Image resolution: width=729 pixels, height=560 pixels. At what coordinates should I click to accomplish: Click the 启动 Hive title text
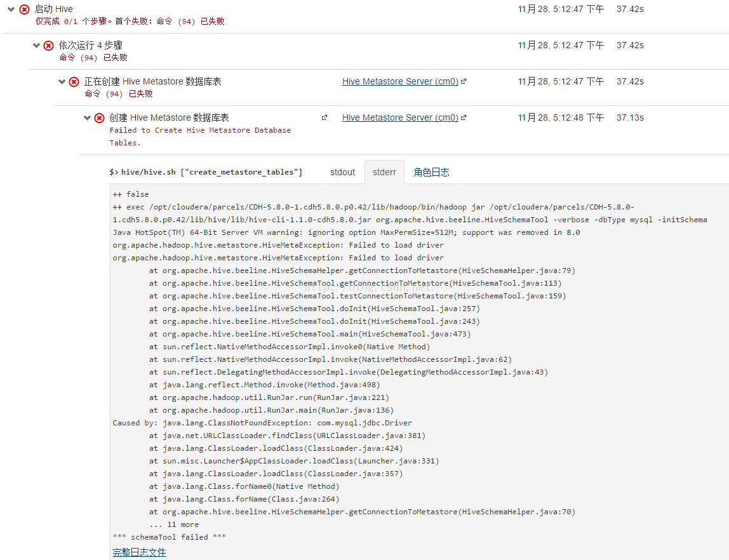pyautogui.click(x=54, y=9)
